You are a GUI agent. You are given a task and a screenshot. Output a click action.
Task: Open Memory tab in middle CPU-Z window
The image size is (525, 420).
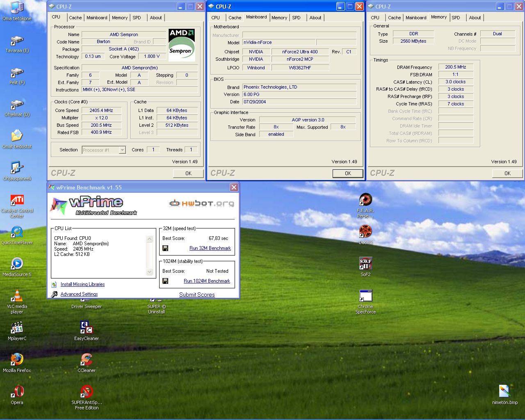point(279,18)
